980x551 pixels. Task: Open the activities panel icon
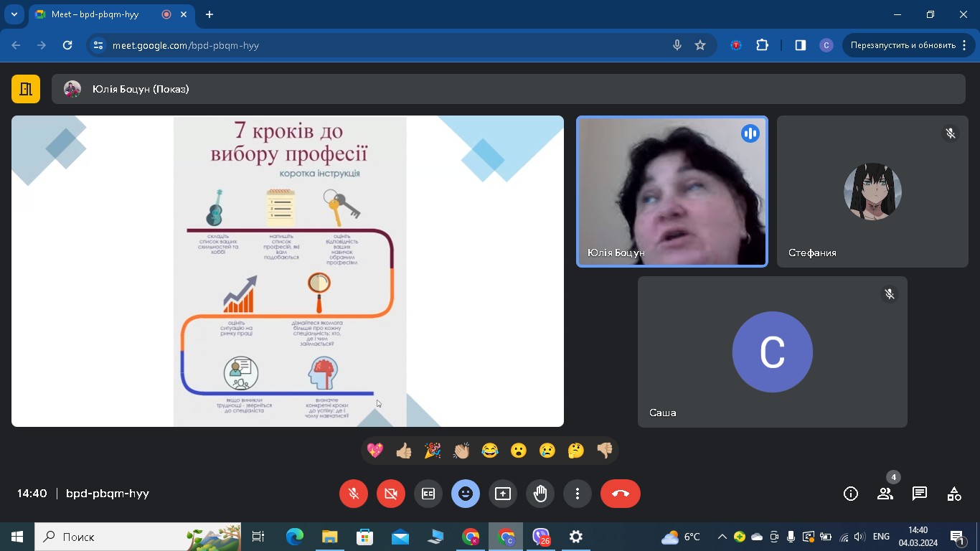coord(954,494)
